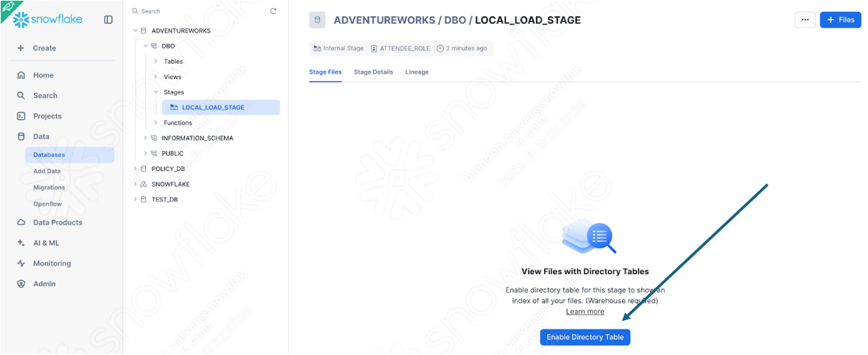
Task: Select TEST_DB database
Action: [x=165, y=200]
